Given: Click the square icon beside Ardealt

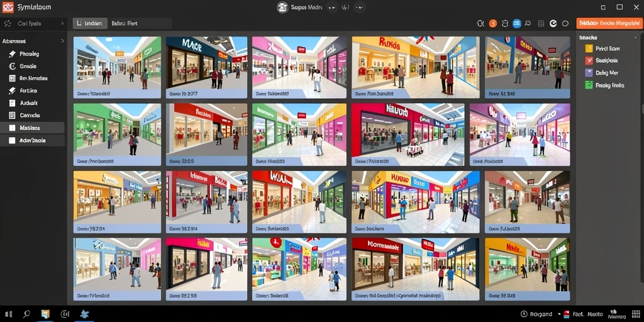Looking at the screenshot, I should [x=11, y=103].
